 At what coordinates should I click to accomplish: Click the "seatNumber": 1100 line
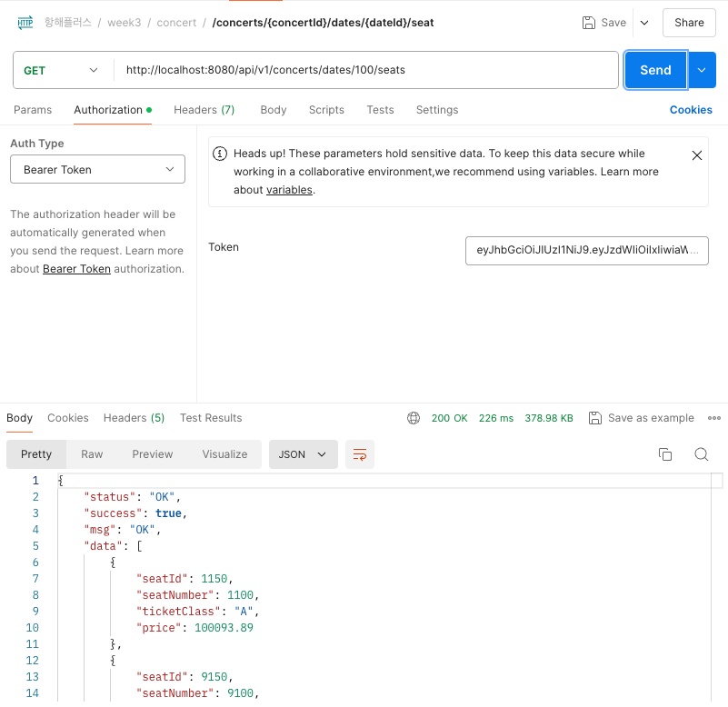(197, 594)
